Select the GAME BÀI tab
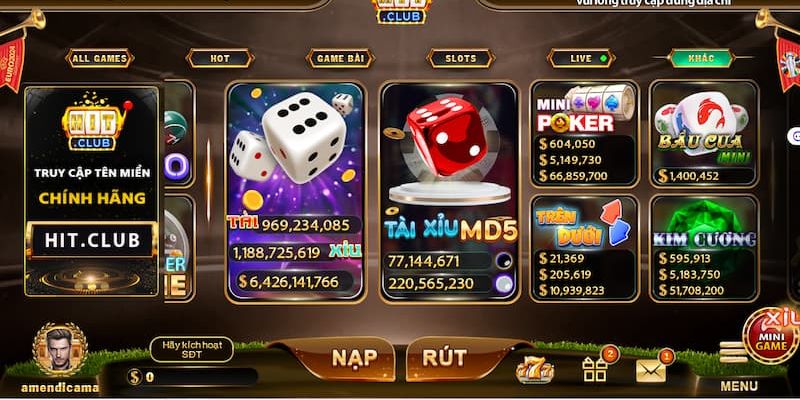The image size is (800, 400). [340, 58]
